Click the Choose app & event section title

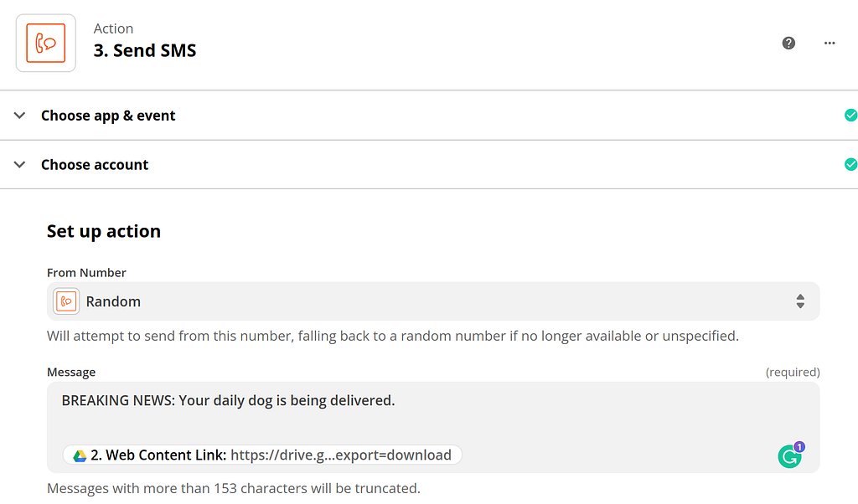pos(108,116)
